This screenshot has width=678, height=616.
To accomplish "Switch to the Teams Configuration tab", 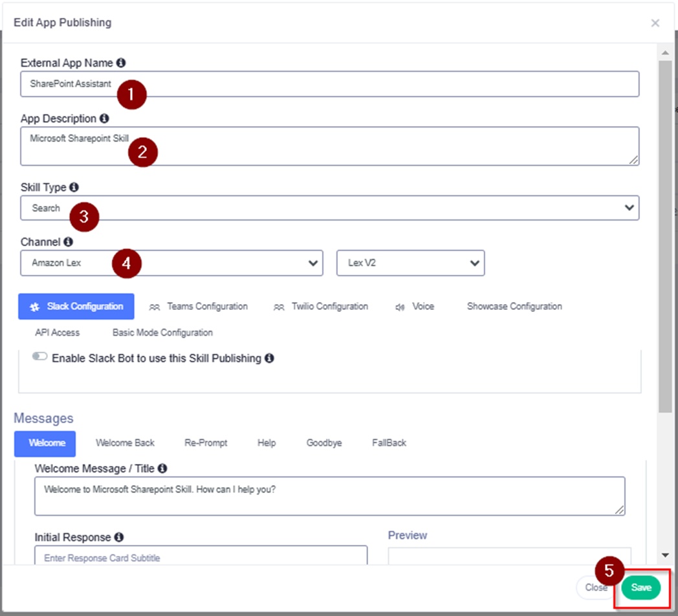I will pos(199,306).
